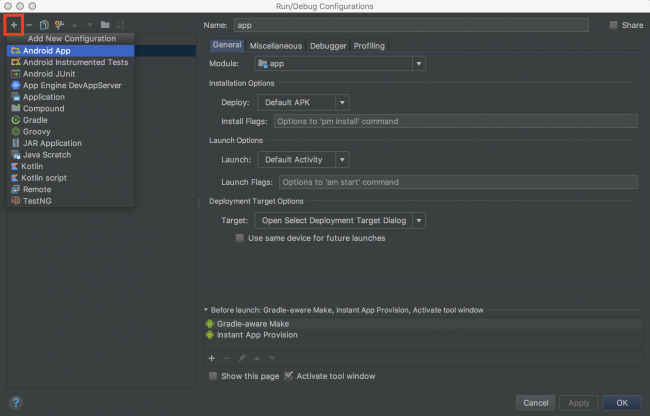Check Use same device for future launches
650x416 pixels.
(x=240, y=238)
